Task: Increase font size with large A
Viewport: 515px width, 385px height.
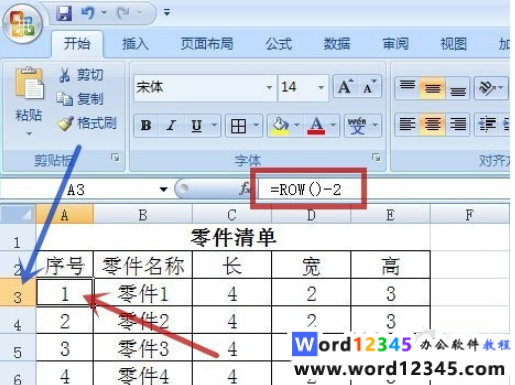Action: [x=345, y=87]
